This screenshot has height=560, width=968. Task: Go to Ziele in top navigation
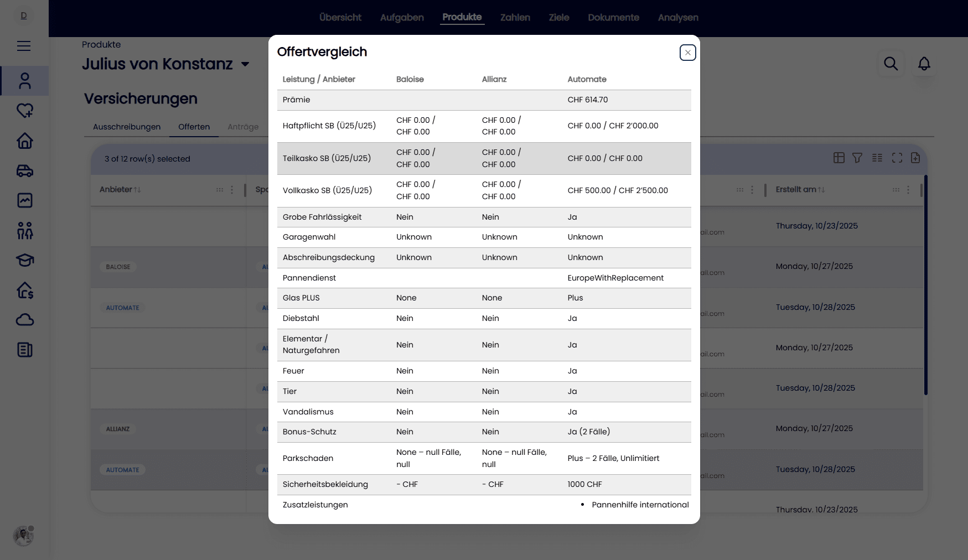click(559, 17)
